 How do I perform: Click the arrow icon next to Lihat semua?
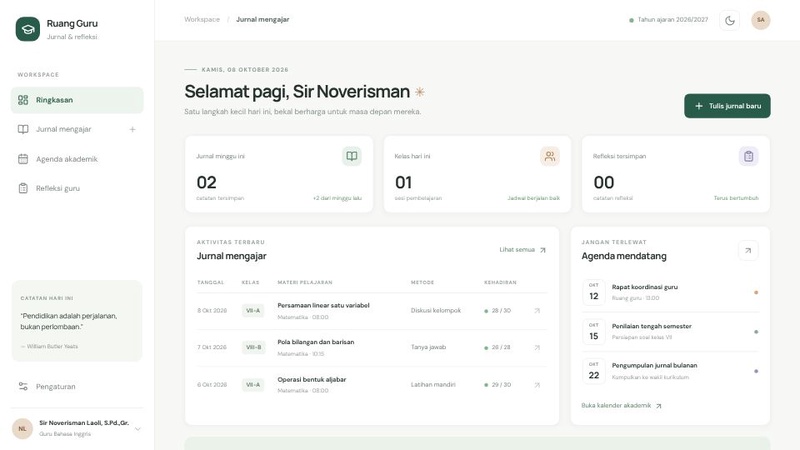(x=542, y=250)
